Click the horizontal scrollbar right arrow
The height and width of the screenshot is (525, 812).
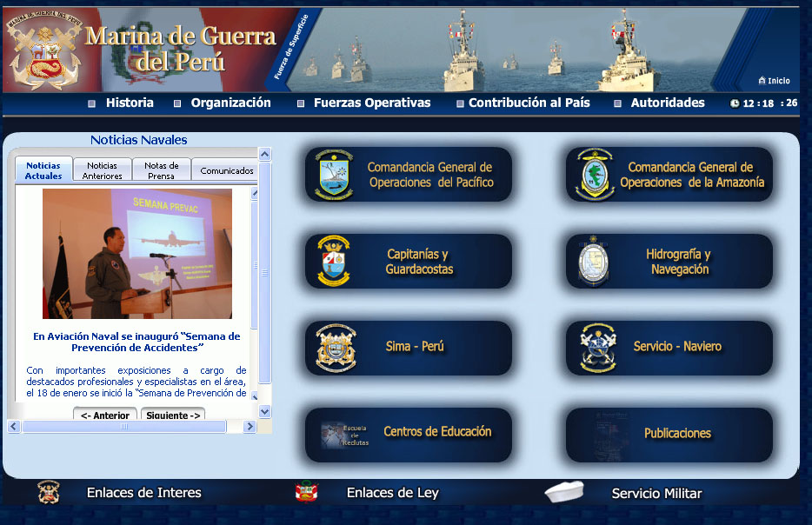pyautogui.click(x=250, y=426)
